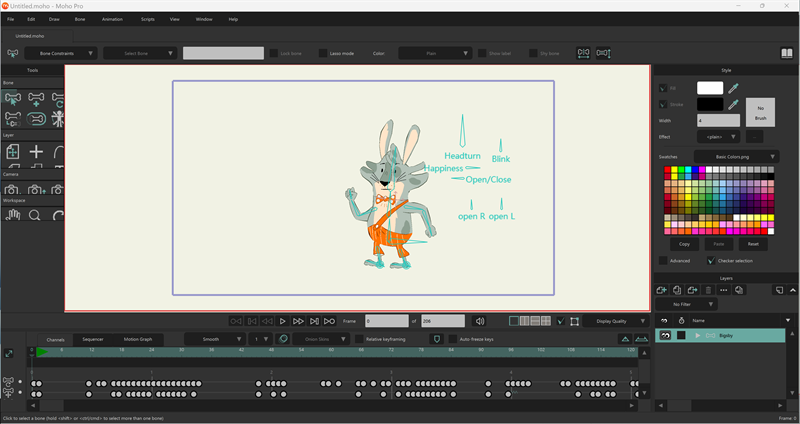Open the Plain color dropdown
The width and height of the screenshot is (800, 424).
(435, 53)
